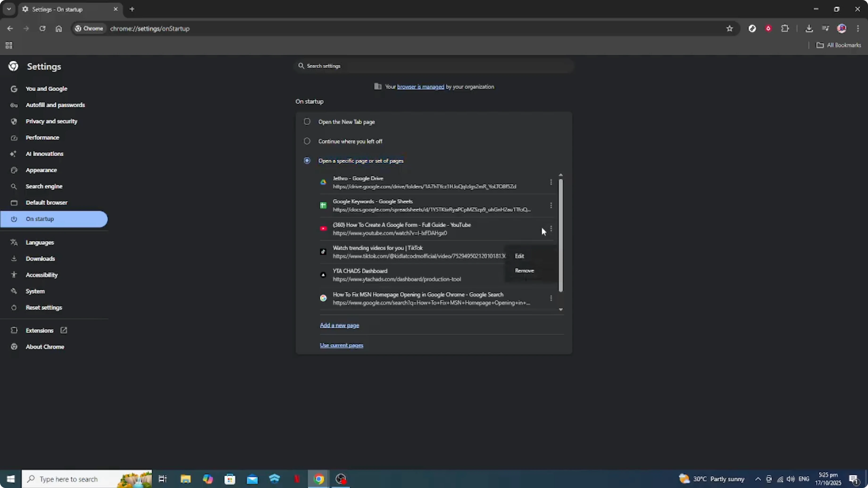Reload the settings page
This screenshot has width=868, height=488.
pyautogui.click(x=42, y=29)
